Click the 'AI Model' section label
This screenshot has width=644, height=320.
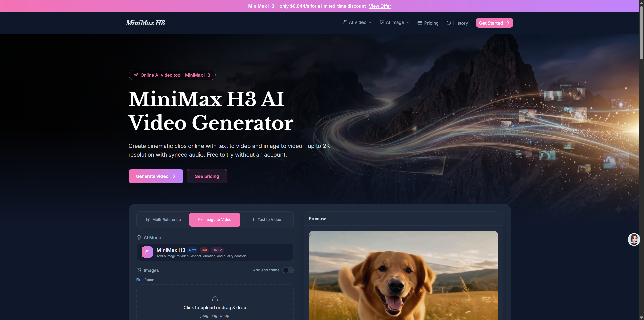[153, 238]
